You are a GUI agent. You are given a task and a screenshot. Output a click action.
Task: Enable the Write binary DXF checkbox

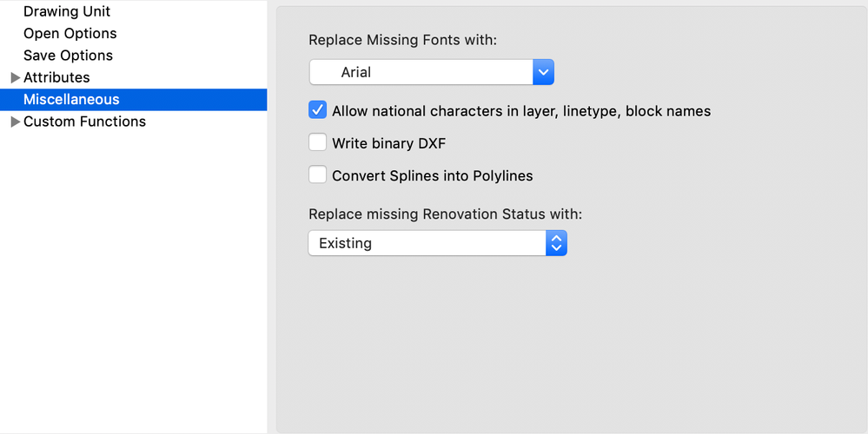click(317, 143)
